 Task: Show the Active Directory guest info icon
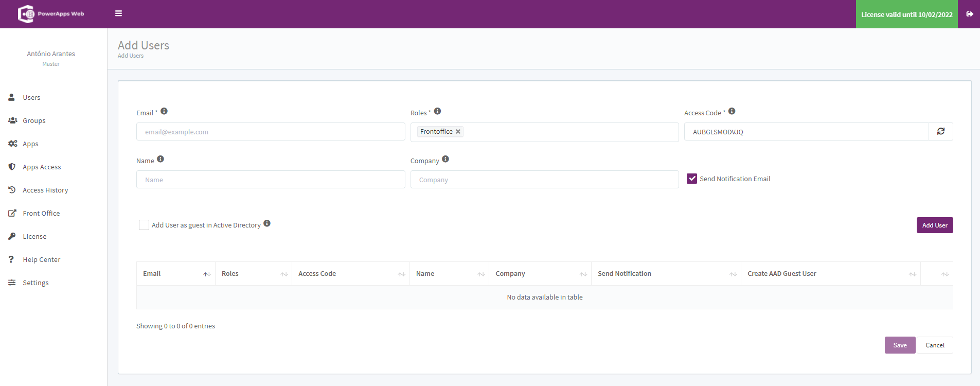[267, 223]
